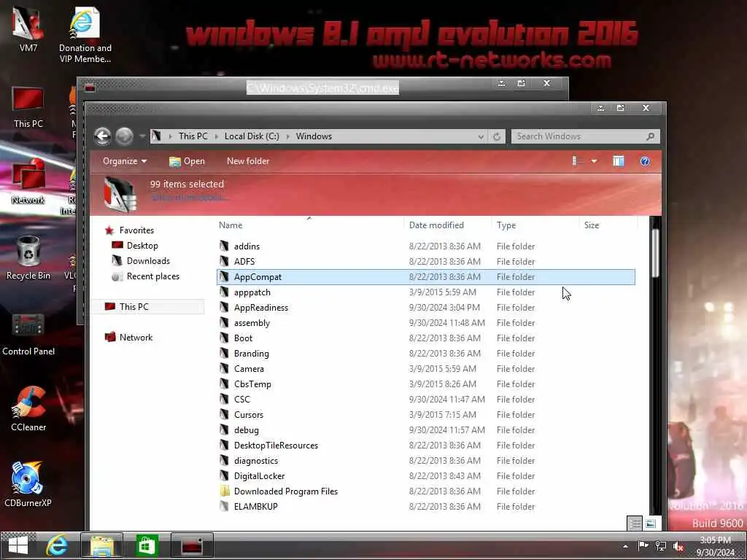Click the Windows breadcrumb segment

tap(314, 136)
